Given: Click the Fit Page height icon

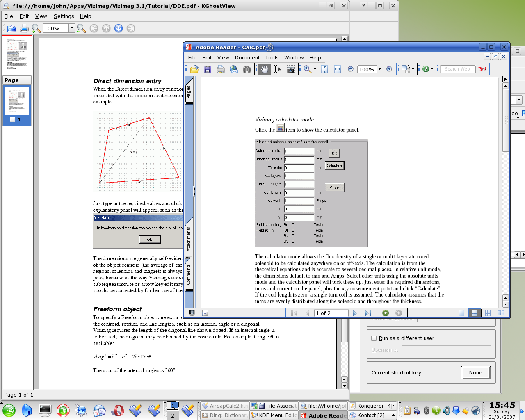Looking at the screenshot, I should (x=324, y=69).
